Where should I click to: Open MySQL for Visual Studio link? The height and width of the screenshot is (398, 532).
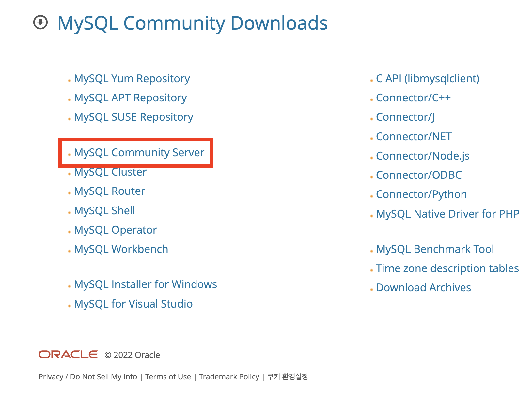coord(133,304)
